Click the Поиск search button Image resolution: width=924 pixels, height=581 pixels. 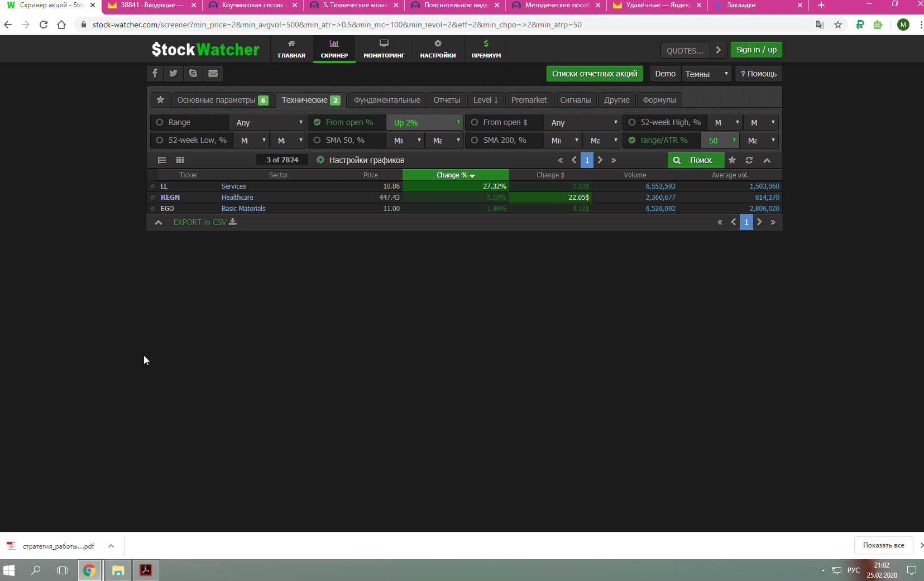coord(696,160)
